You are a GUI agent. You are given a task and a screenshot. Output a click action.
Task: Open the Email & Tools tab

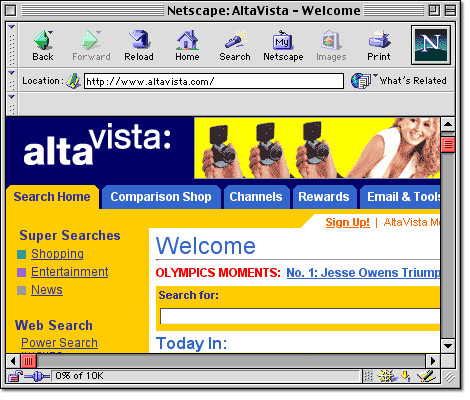(400, 197)
